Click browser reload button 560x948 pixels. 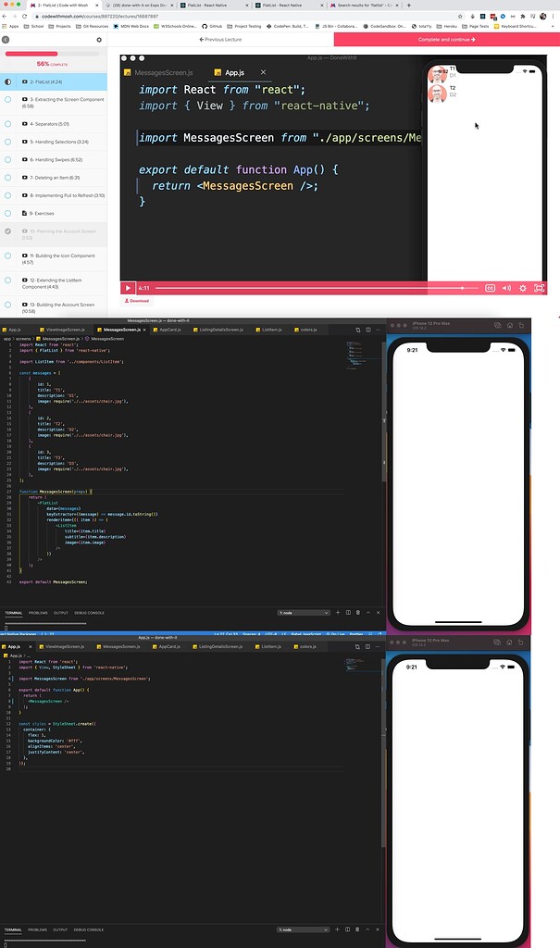coord(24,17)
